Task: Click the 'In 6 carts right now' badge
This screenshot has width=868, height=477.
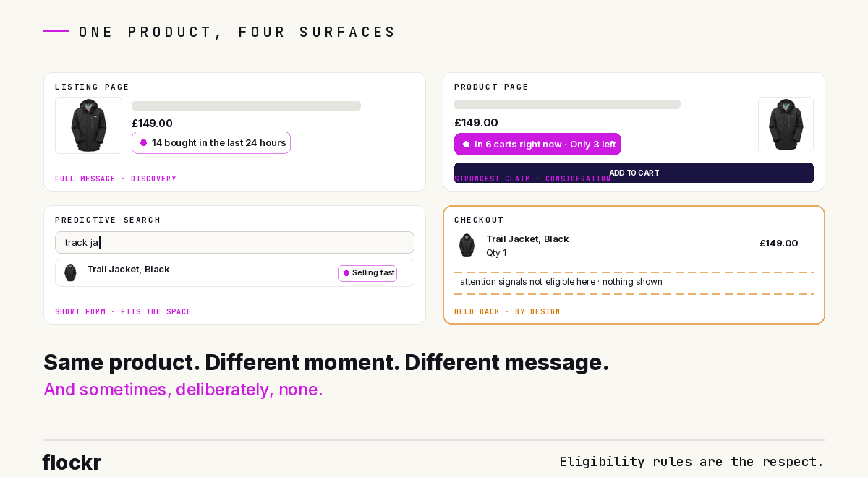Action: pos(537,145)
